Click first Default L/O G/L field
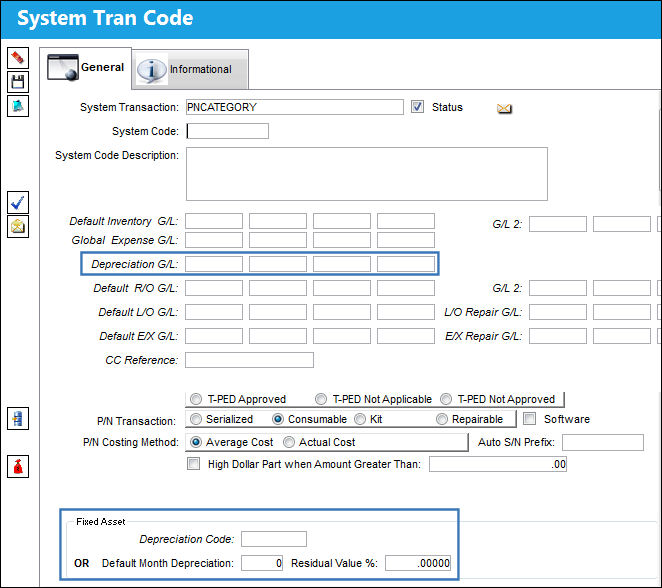The height and width of the screenshot is (588, 662). [x=214, y=312]
